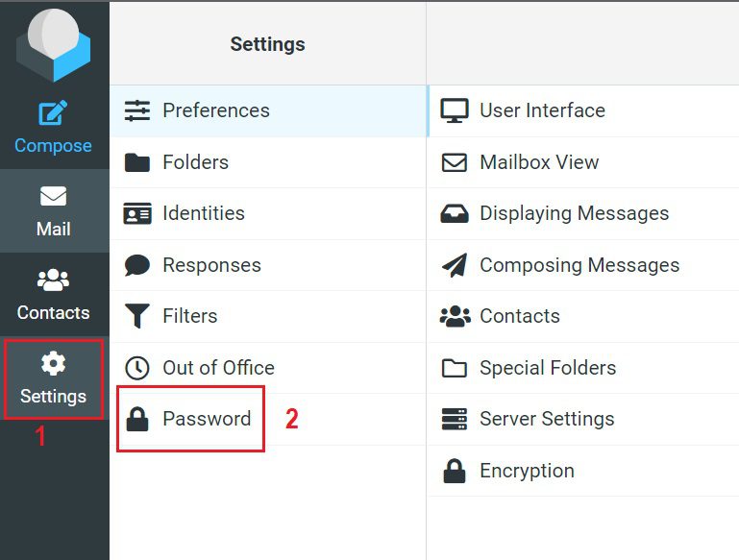Open the Contacts people icon in sidebar
This screenshot has height=560, width=739.
click(x=53, y=280)
